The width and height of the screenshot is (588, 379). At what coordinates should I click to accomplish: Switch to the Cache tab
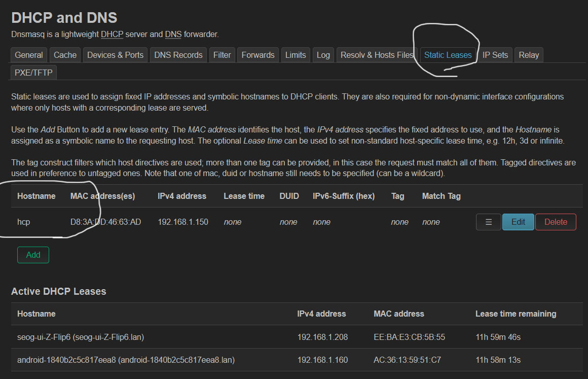coord(65,55)
